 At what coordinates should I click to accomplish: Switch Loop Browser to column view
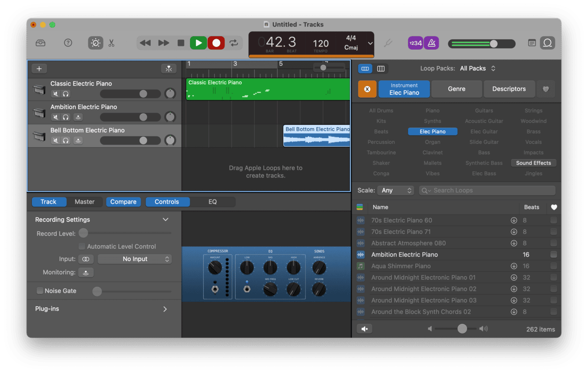tap(381, 69)
